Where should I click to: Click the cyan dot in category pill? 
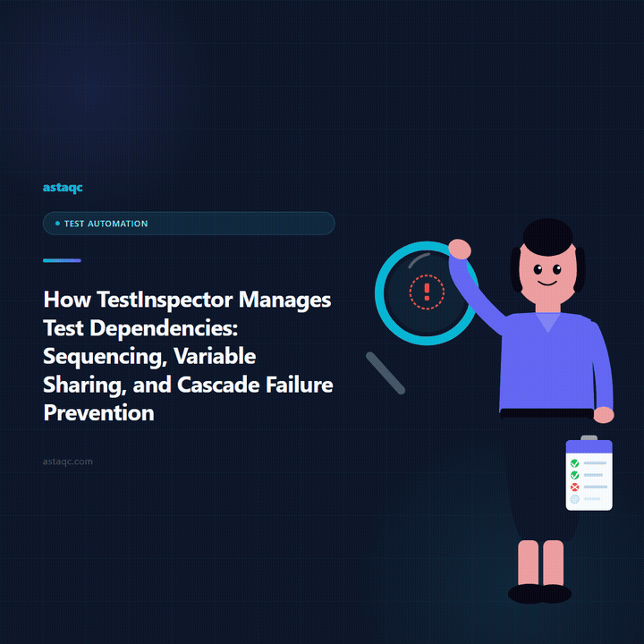pyautogui.click(x=57, y=224)
